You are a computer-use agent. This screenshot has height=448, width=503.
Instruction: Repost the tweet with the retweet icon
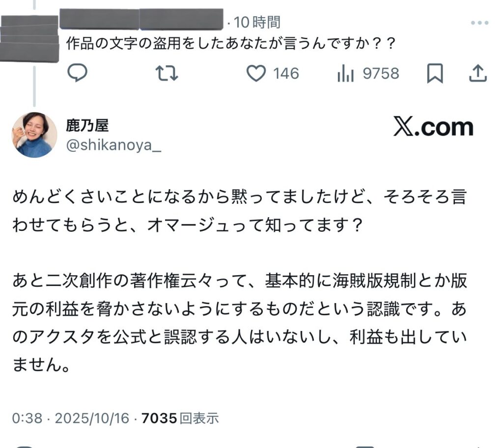pos(167,74)
